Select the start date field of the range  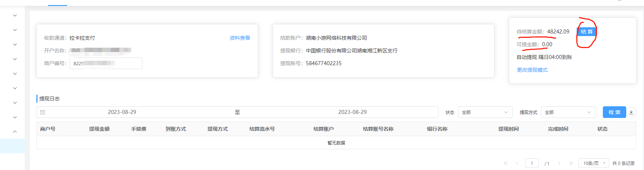click(x=122, y=112)
